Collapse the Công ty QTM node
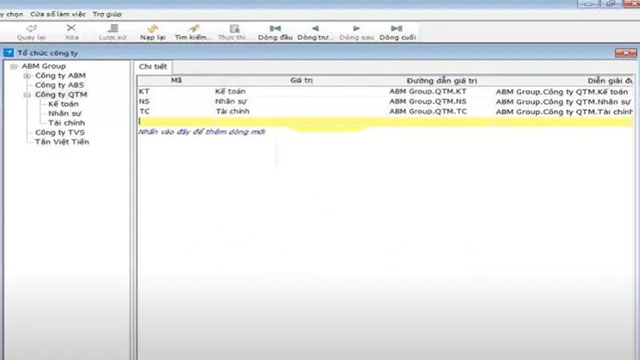Viewport: 640px width, 360px height. tap(27, 95)
